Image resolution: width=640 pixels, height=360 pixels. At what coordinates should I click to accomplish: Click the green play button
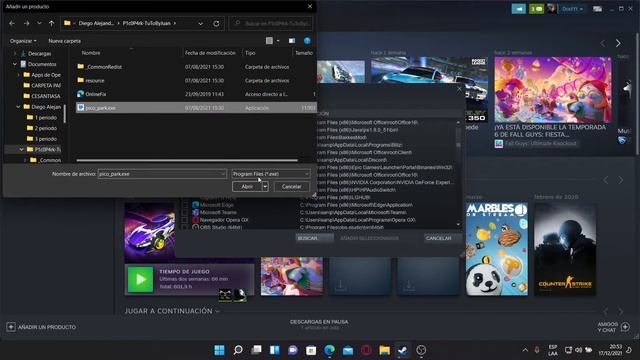[x=140, y=279]
